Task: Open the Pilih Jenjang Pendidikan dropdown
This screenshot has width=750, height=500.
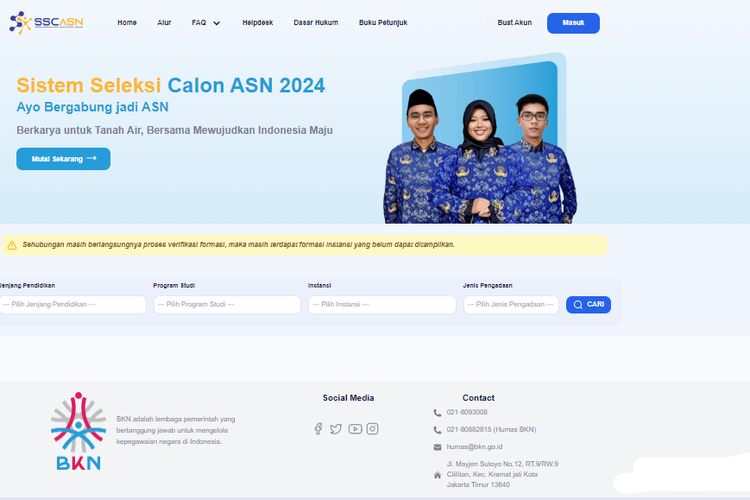Action: pyautogui.click(x=72, y=304)
